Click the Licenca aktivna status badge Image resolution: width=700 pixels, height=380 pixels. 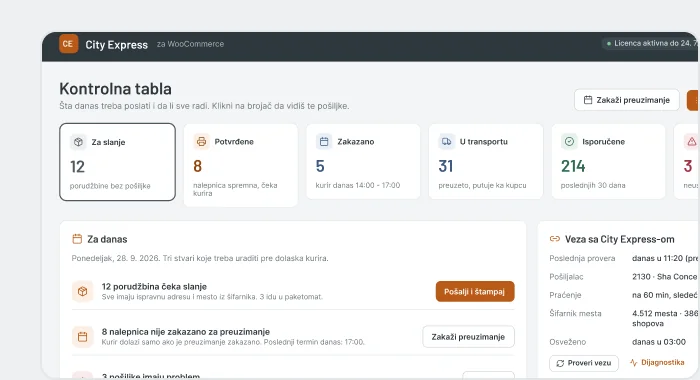(650, 43)
